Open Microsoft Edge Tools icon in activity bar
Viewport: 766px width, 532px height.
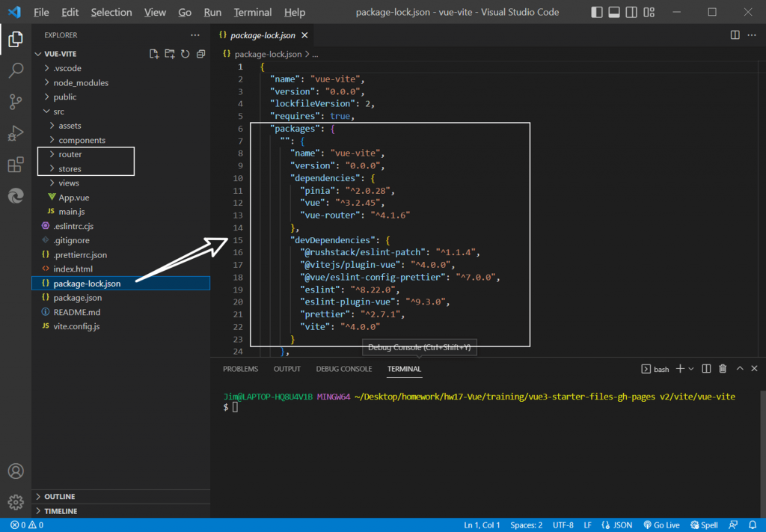coord(16,196)
